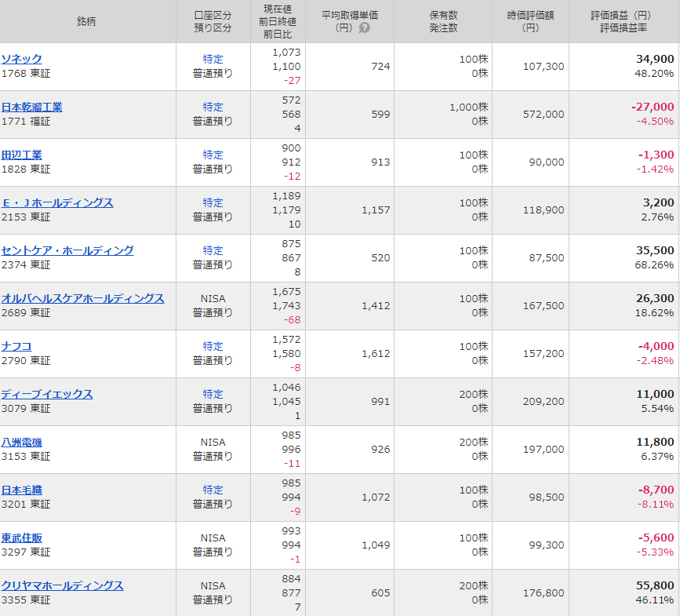Viewport: 680px width, 616px height.
Task: Click the day change -27 for ソネック
Action: tap(293, 81)
